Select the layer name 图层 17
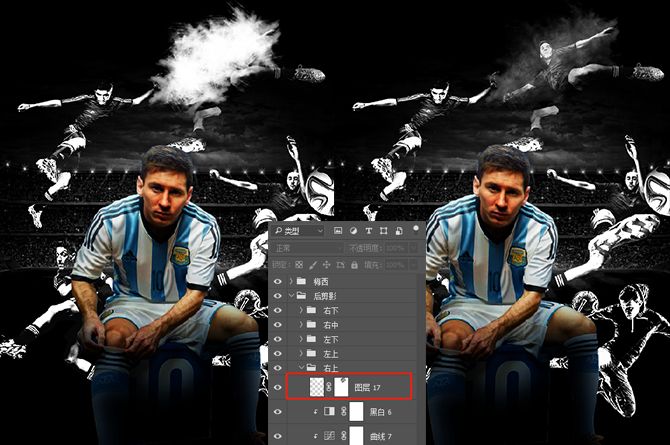 [x=367, y=388]
